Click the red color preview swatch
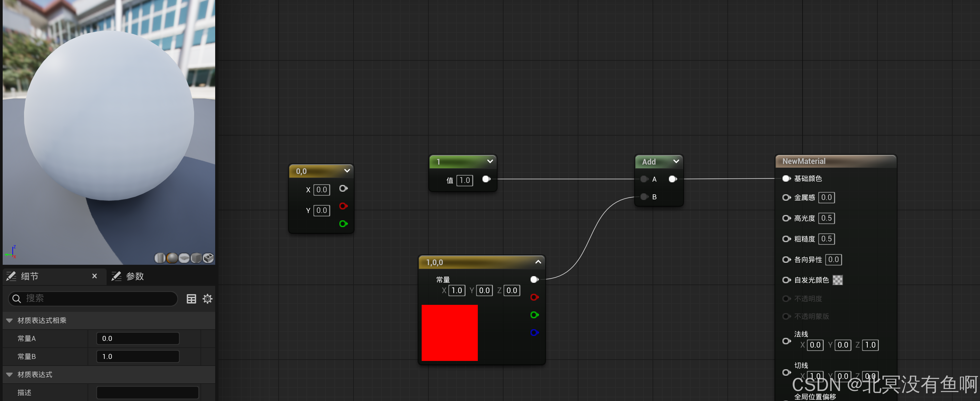The height and width of the screenshot is (401, 980). (x=449, y=333)
